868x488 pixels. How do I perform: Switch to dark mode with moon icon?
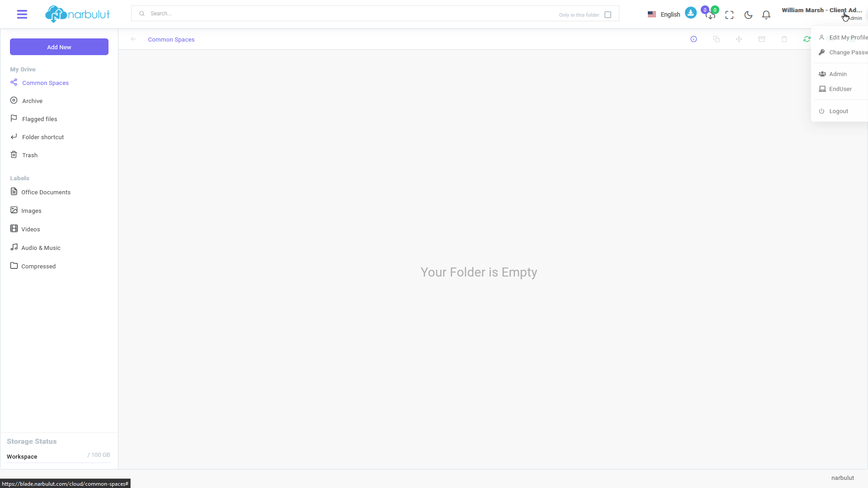748,15
